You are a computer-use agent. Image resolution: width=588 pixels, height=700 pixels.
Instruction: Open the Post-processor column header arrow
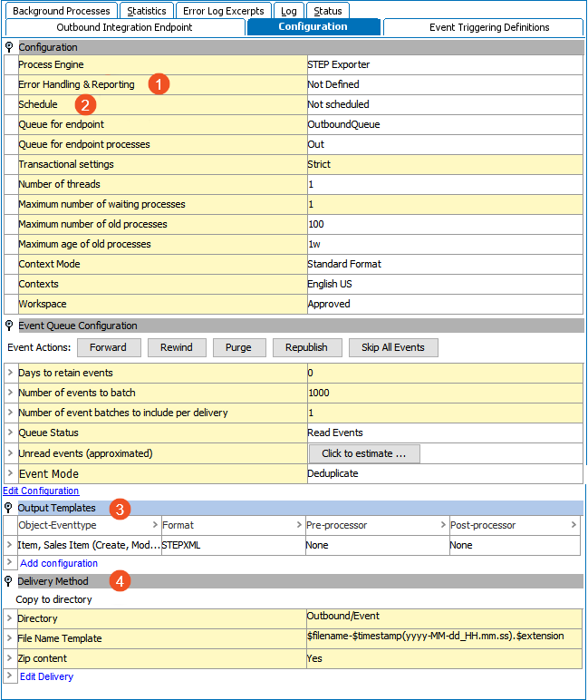574,525
